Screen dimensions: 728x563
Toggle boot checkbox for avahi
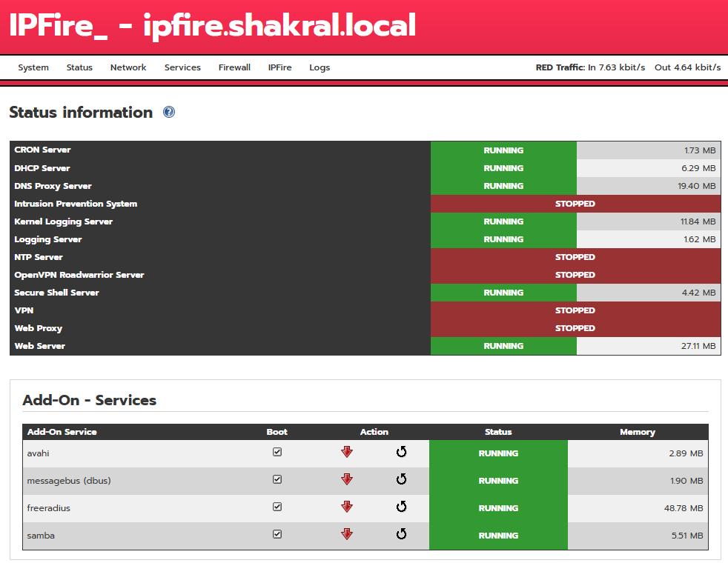pyautogui.click(x=277, y=452)
